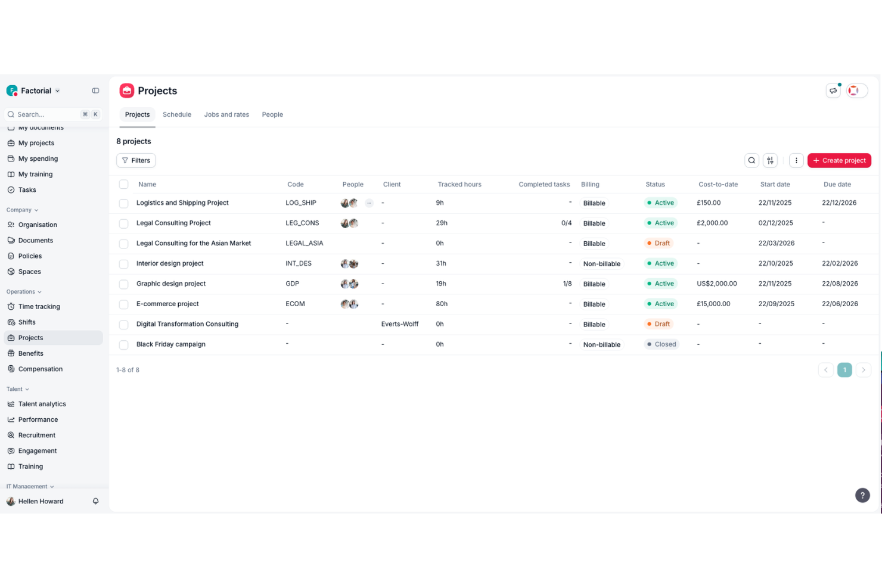Open the Jobs and rates tab
The image size is (882, 588).
226,114
